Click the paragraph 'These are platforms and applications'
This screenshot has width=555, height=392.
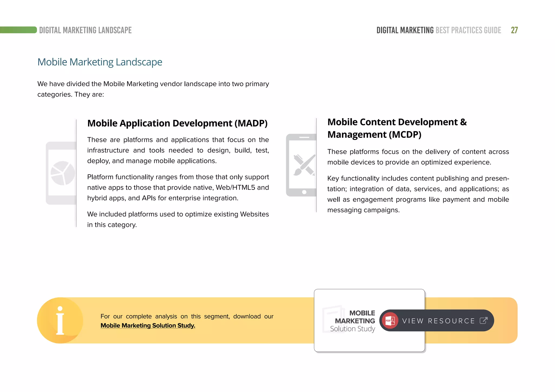178,150
